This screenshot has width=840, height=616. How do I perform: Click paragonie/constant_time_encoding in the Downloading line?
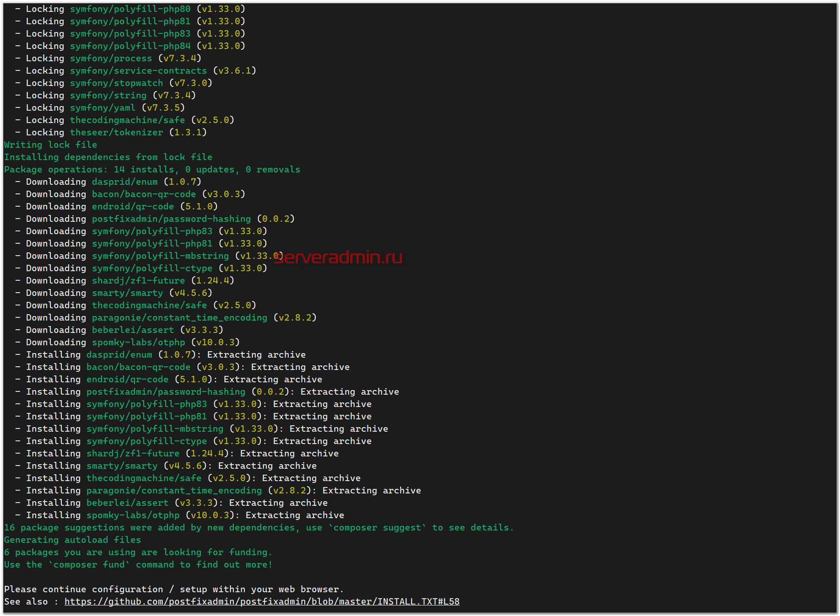pos(179,318)
